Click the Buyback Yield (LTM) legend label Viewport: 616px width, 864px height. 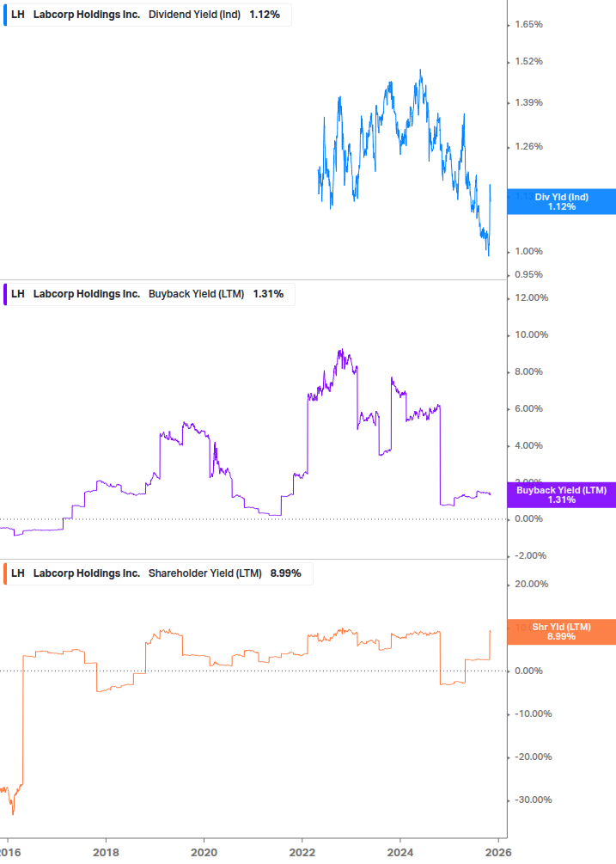coord(196,294)
